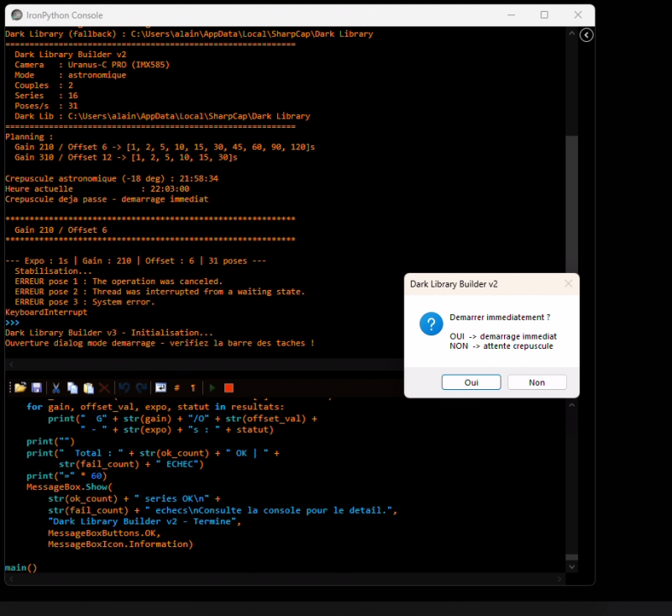
Task: Click the console output scrollbar up arrow
Action: click(x=571, y=34)
